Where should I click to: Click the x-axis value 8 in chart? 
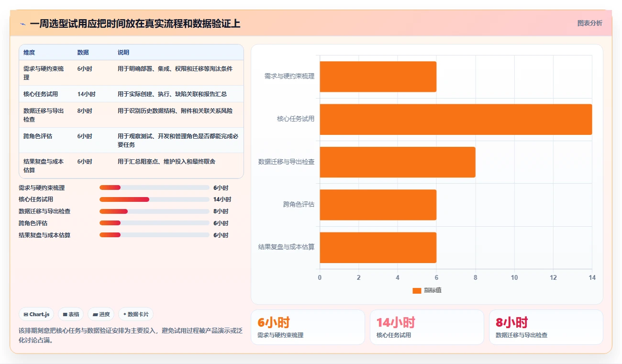tap(476, 277)
